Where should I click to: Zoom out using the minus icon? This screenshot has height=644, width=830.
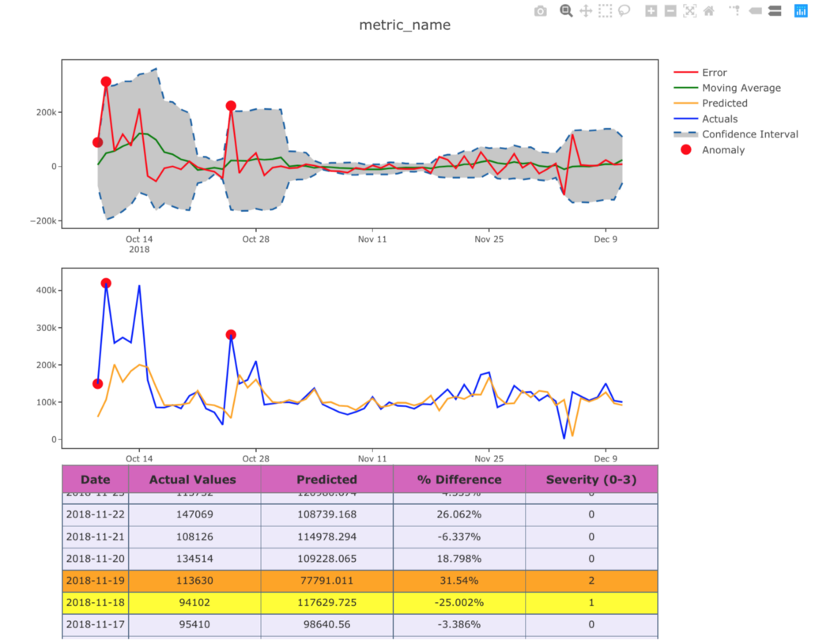(670, 10)
